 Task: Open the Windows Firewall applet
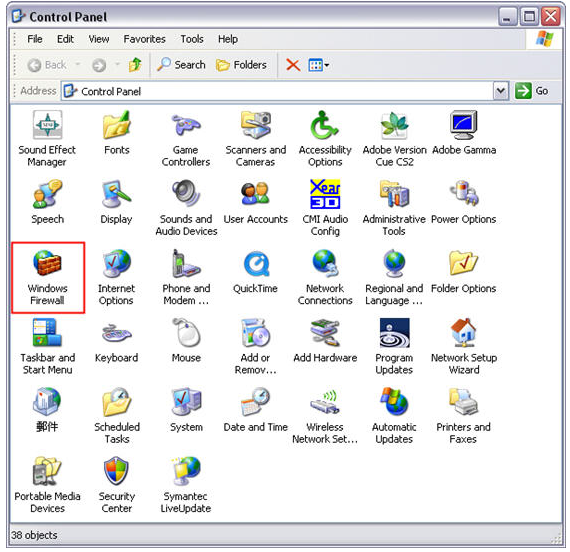pos(47,277)
